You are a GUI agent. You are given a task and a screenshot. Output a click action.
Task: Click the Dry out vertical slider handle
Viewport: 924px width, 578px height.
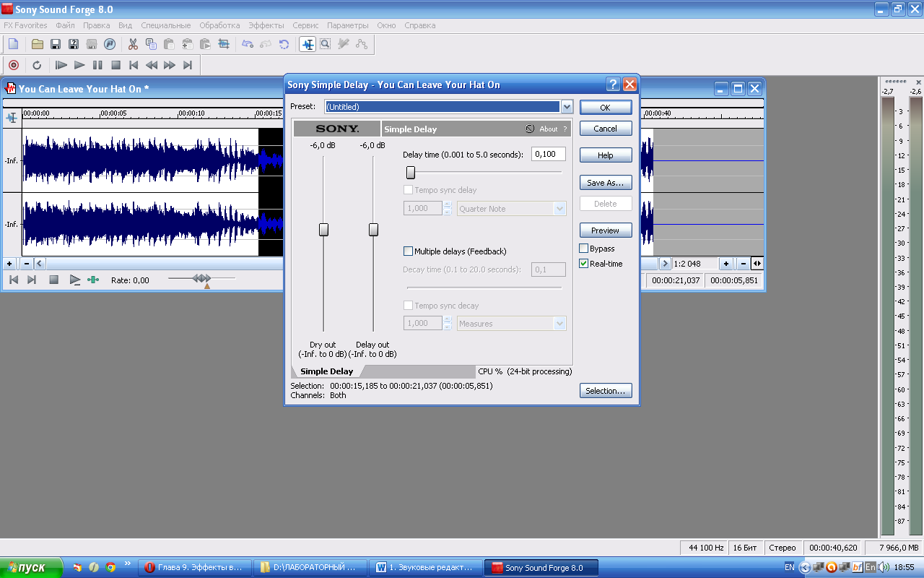[x=323, y=230]
